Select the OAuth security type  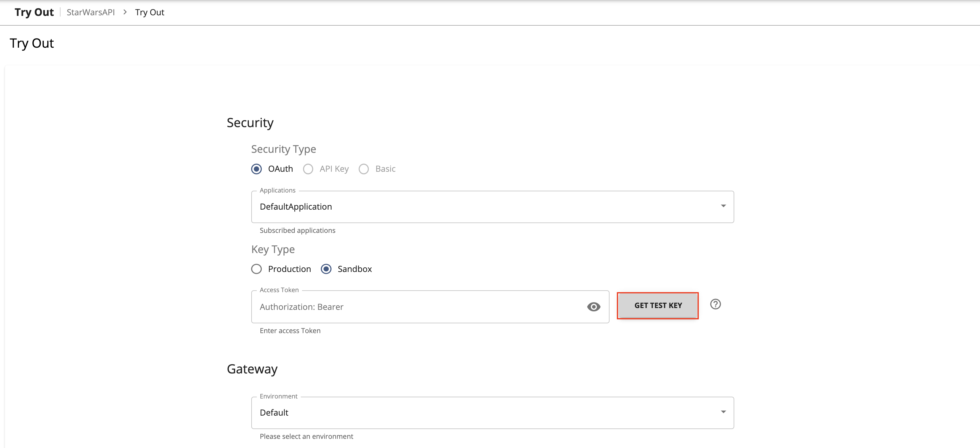click(256, 169)
